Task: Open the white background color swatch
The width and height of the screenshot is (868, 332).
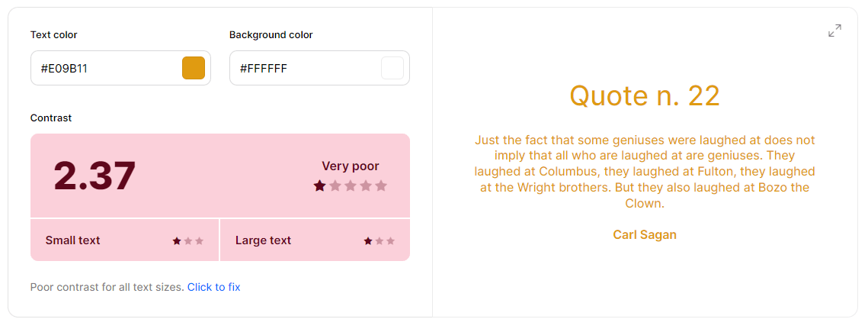Action: pyautogui.click(x=392, y=68)
